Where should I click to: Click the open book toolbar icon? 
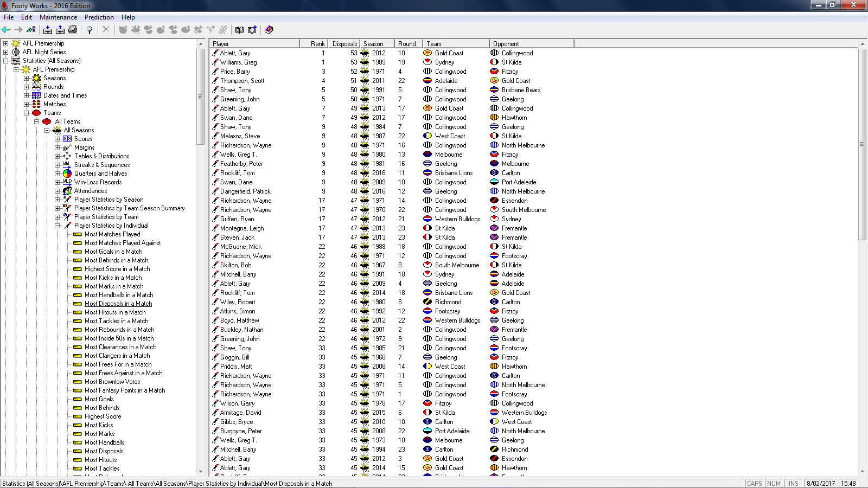pyautogui.click(x=239, y=30)
